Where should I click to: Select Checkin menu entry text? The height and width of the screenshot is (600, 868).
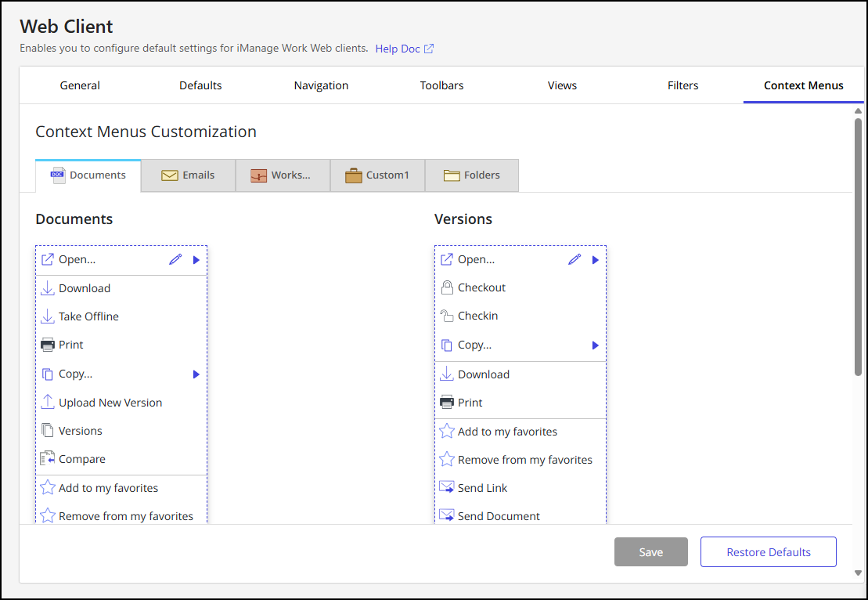[477, 316]
